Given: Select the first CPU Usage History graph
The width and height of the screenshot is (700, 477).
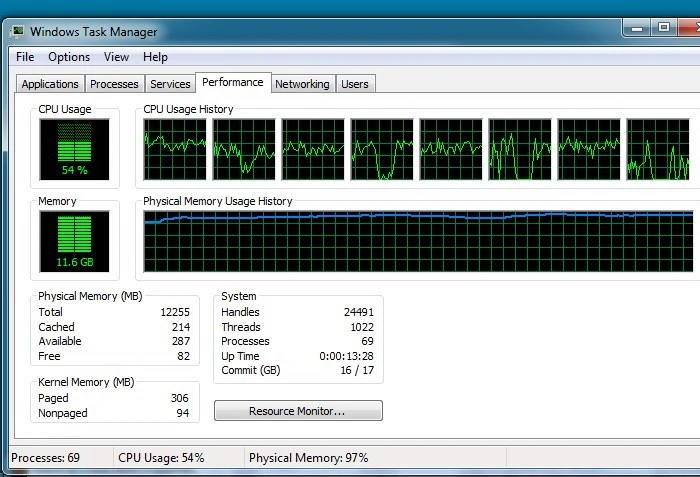Looking at the screenshot, I should (x=175, y=149).
